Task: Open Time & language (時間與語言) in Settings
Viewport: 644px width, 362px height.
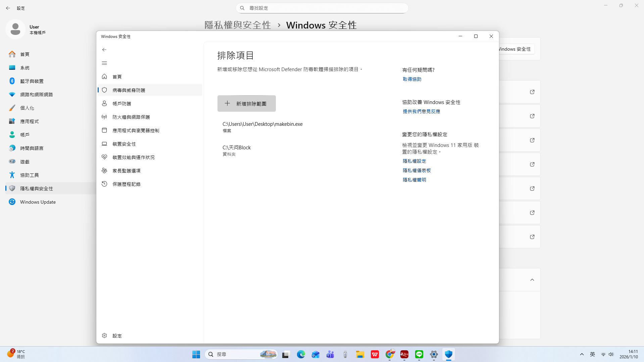Action: pos(50,148)
